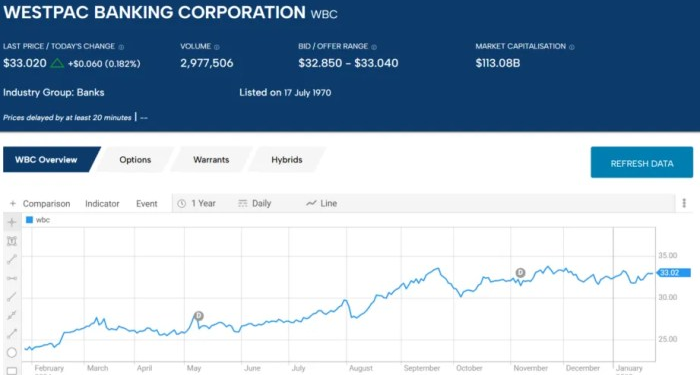The height and width of the screenshot is (375, 700).
Task: Click info icon next to Volume
Action: (217, 47)
